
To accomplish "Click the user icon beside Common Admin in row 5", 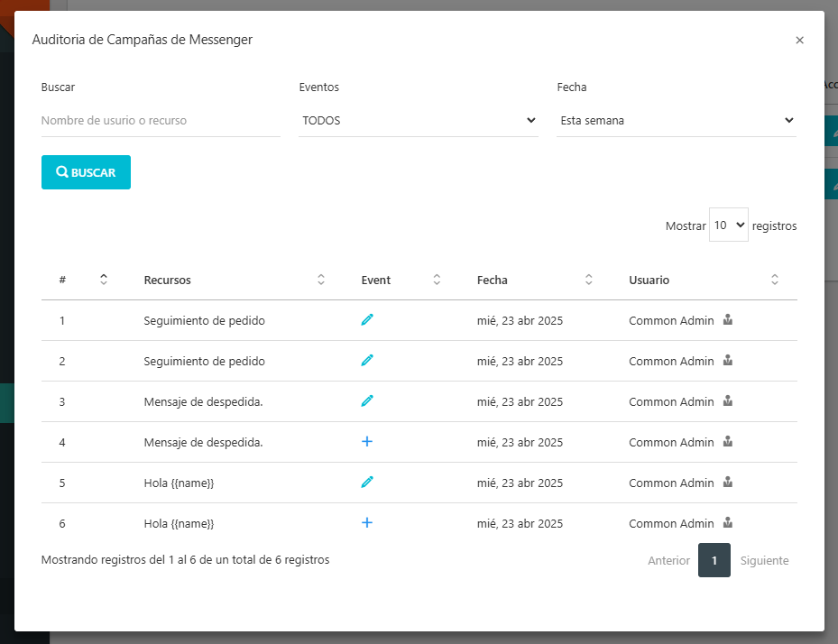I will pos(728,482).
